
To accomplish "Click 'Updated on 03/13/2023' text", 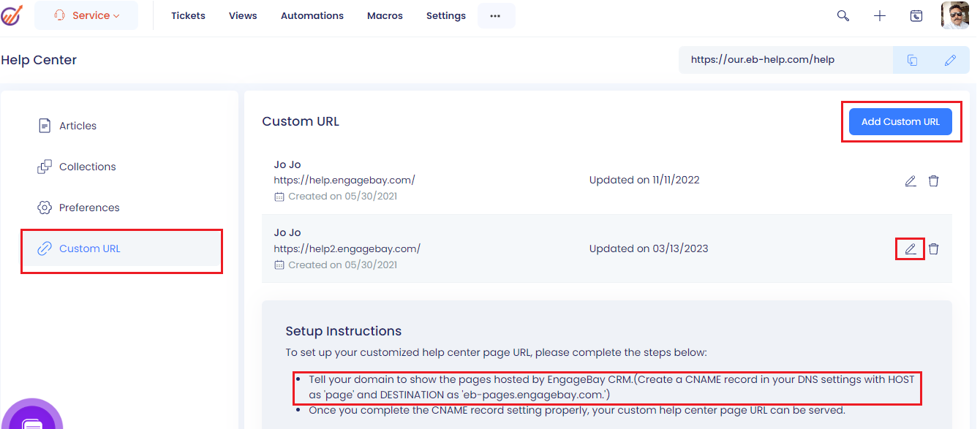I will pyautogui.click(x=649, y=248).
